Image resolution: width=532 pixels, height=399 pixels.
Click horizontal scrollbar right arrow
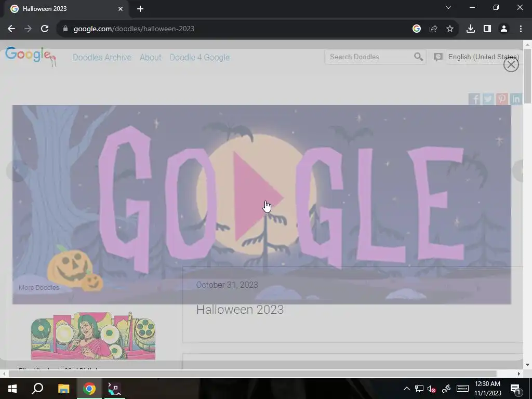click(519, 374)
